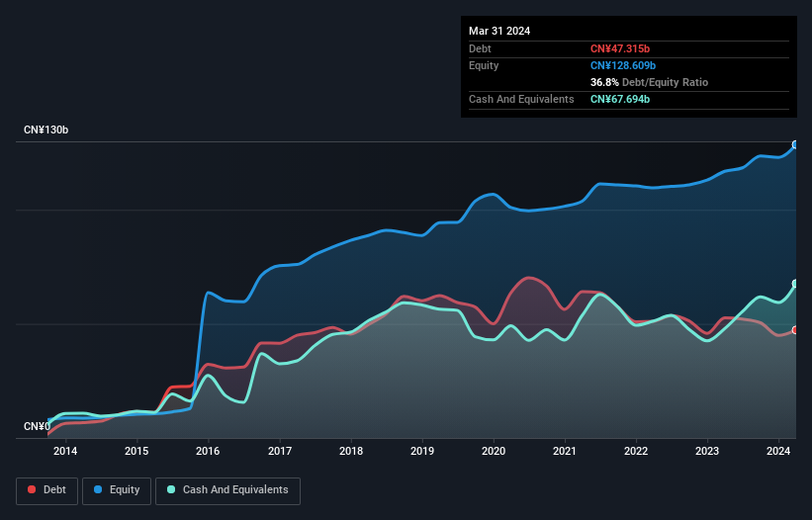This screenshot has width=812, height=520.
Task: Toggle the Cash And Equivalents legend button
Action: pyautogui.click(x=227, y=490)
